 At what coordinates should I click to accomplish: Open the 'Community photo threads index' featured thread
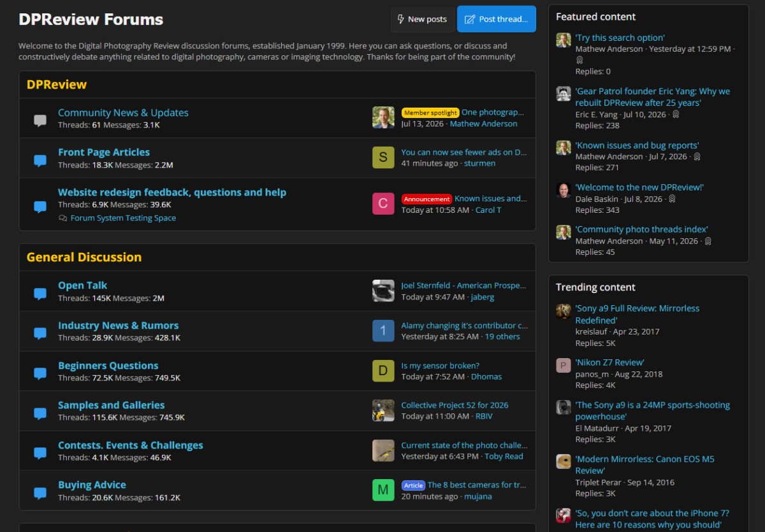tap(641, 229)
